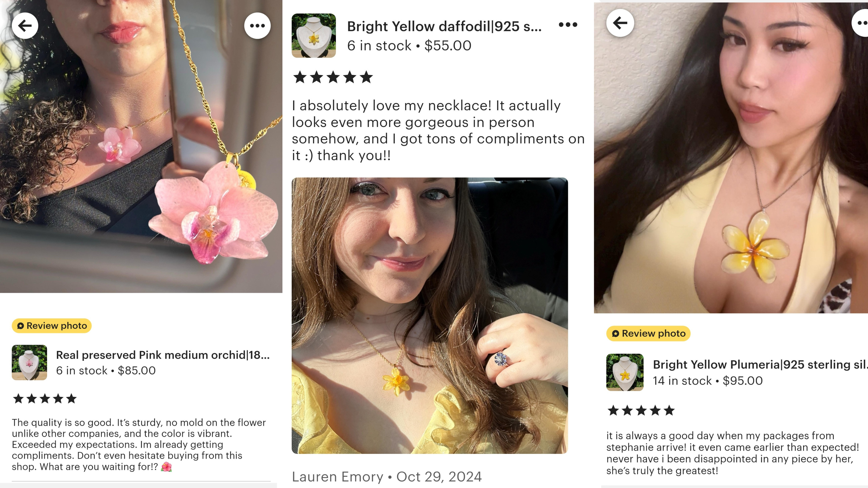Image resolution: width=868 pixels, height=488 pixels.
Task: Enlarge Lauren Emory's daffodil necklace review photo
Action: tap(429, 316)
